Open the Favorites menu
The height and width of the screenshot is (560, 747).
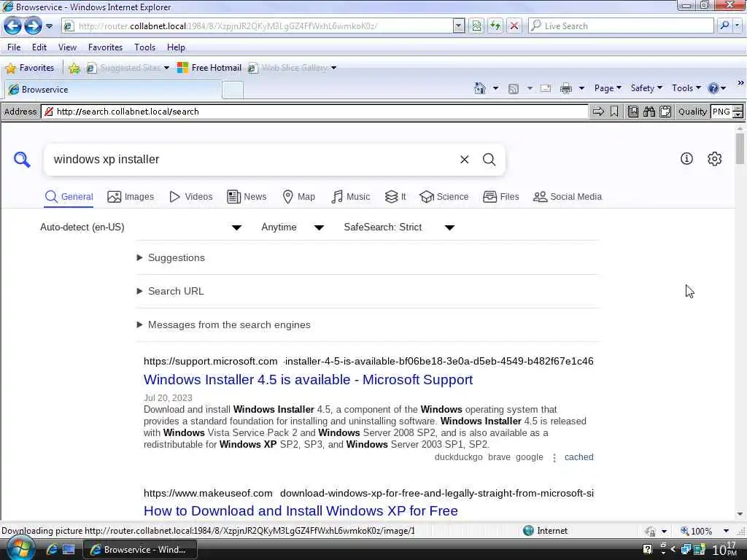click(105, 47)
